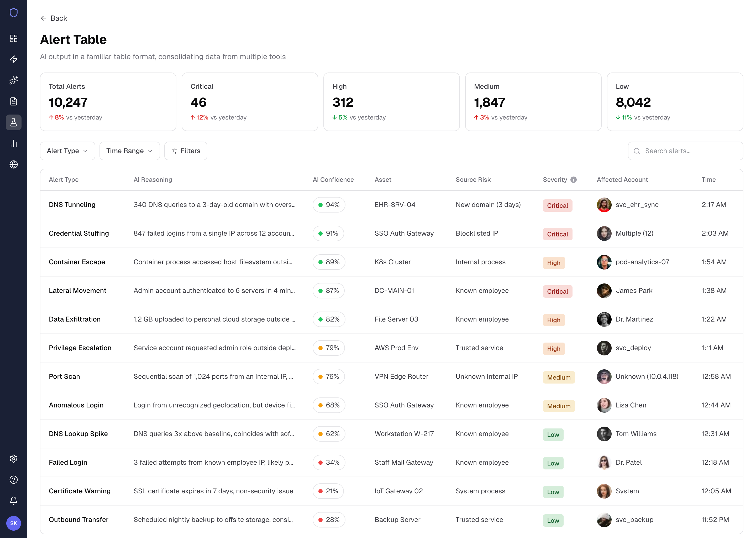
Task: Open the bar chart analytics icon
Action: coord(14,143)
